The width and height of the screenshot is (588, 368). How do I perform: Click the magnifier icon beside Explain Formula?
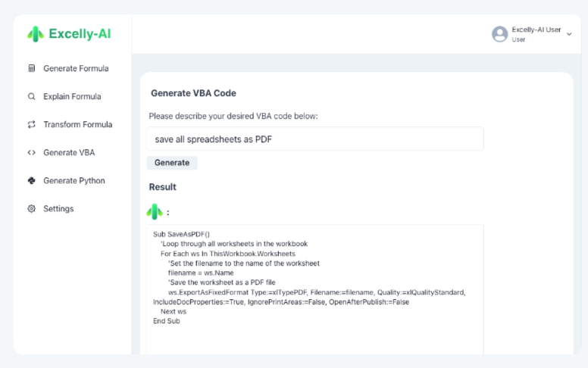(32, 96)
